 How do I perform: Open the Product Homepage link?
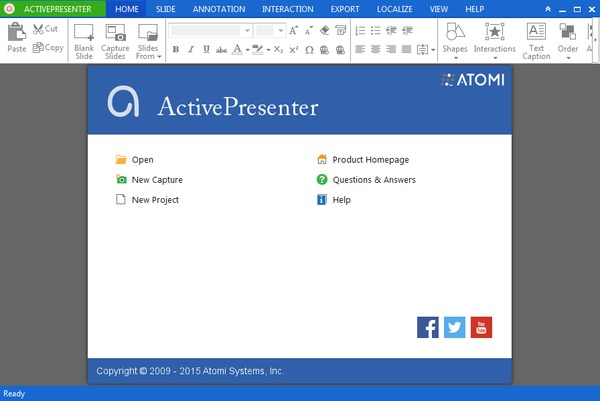click(x=370, y=160)
